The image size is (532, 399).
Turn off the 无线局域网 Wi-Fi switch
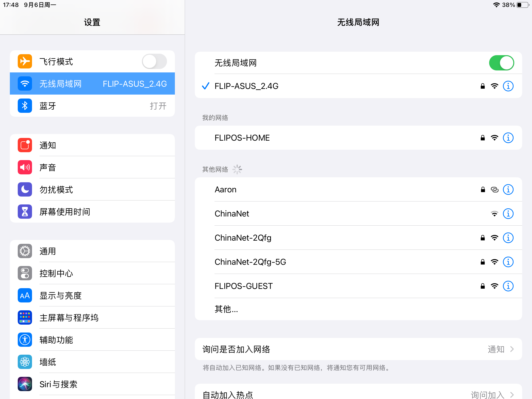501,63
